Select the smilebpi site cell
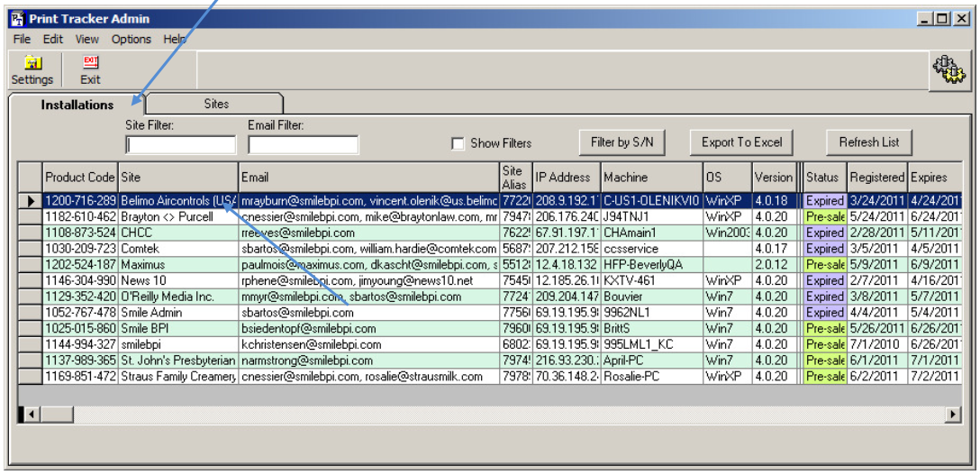Image resolution: width=980 pixels, height=475 pixels. point(178,344)
